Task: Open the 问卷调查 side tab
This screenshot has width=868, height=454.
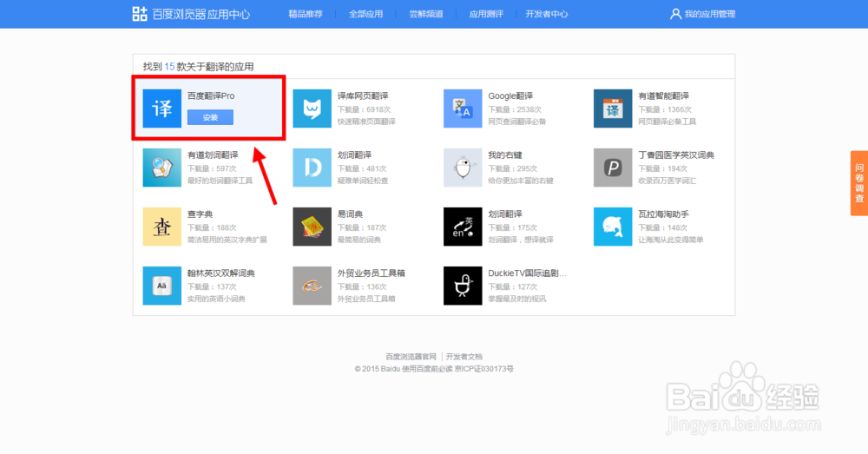Action: pos(859,183)
